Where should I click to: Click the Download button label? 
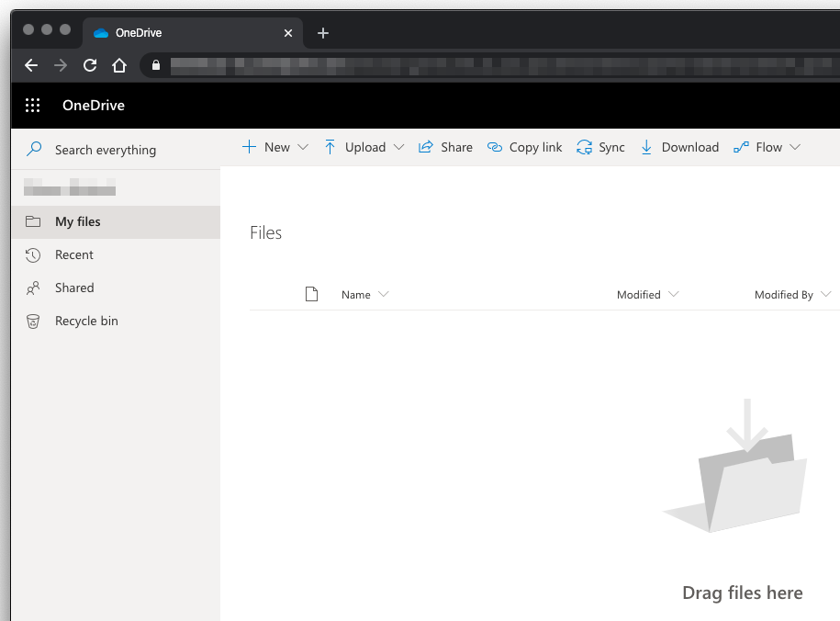click(690, 147)
